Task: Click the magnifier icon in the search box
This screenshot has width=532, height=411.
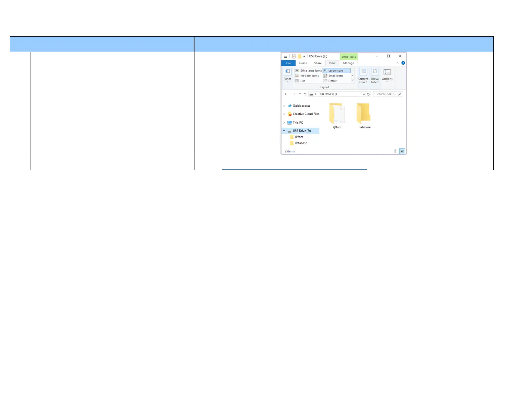Action: tap(399, 94)
